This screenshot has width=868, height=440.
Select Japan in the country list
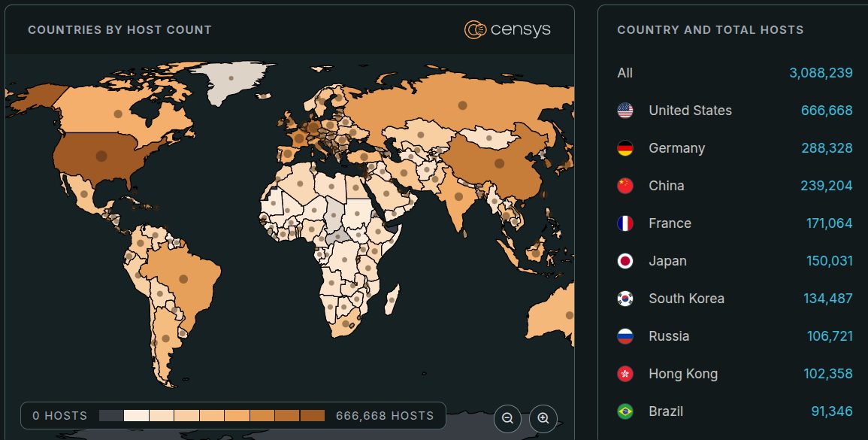pos(734,260)
